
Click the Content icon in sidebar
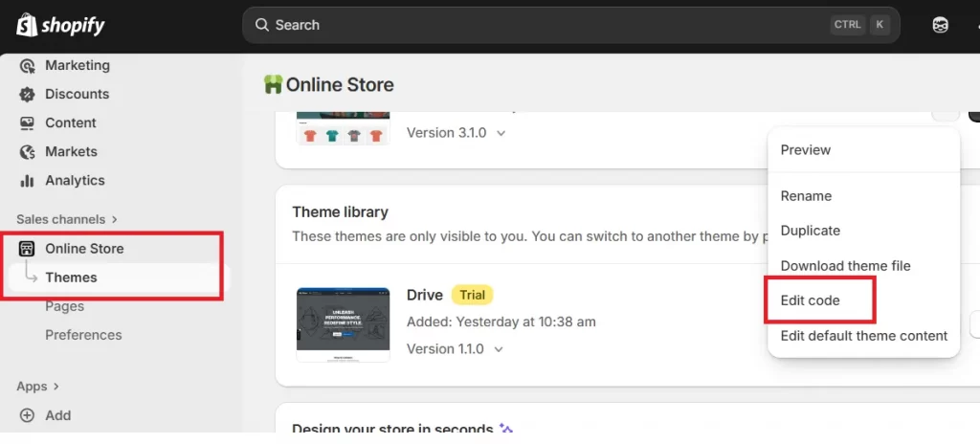27,123
